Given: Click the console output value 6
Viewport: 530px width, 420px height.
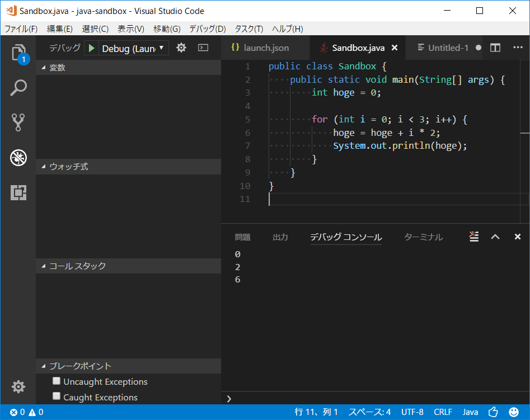Looking at the screenshot, I should tap(238, 280).
